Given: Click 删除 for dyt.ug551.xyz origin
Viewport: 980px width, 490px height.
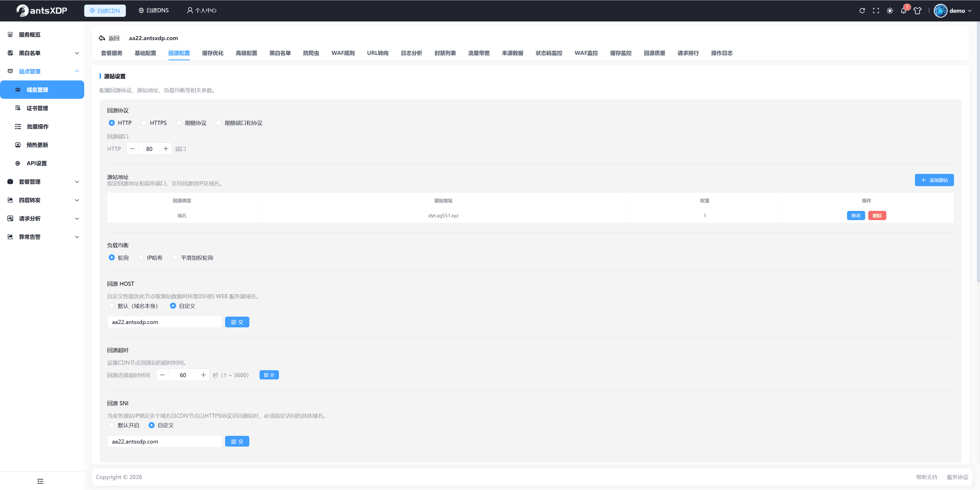Looking at the screenshot, I should point(877,216).
